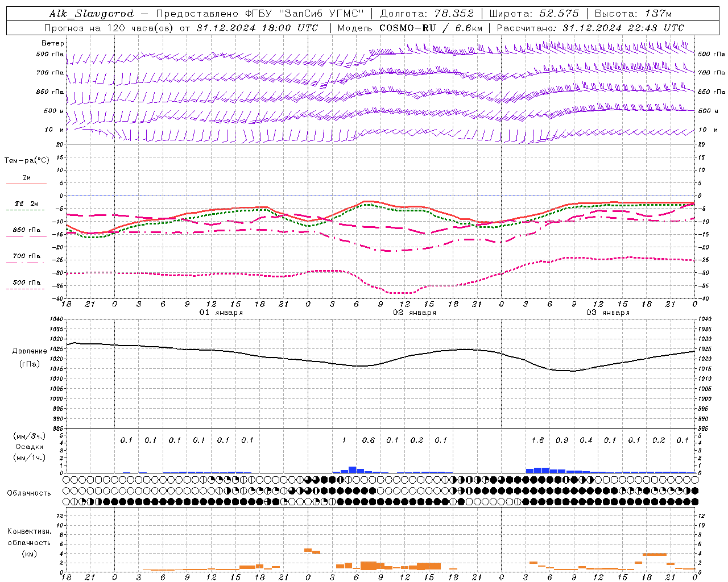
Task: Click the Давление pressure panel label
Action: 30,351
